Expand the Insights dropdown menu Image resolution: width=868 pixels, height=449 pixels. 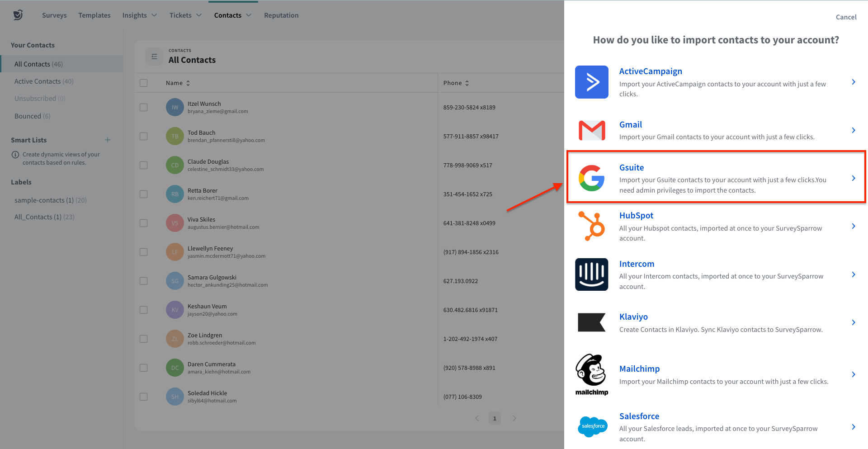[x=139, y=15]
